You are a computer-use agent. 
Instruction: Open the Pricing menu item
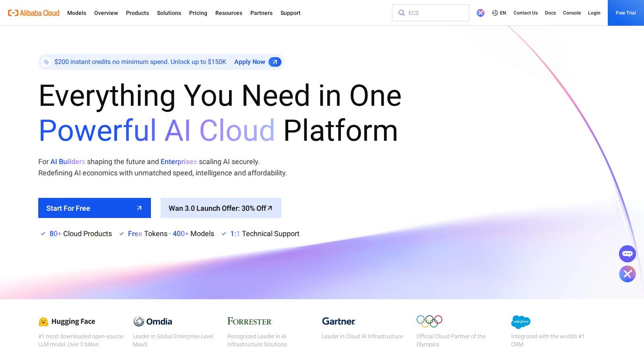coord(198,13)
